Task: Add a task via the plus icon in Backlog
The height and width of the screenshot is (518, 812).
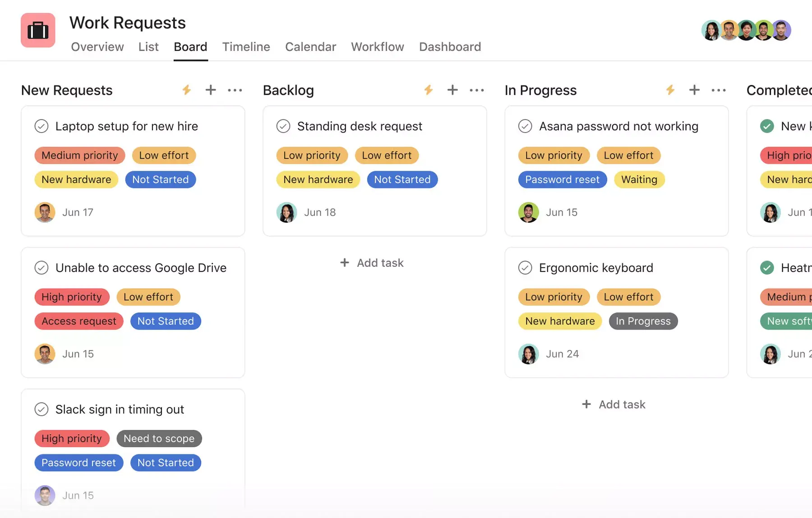Action: click(452, 90)
